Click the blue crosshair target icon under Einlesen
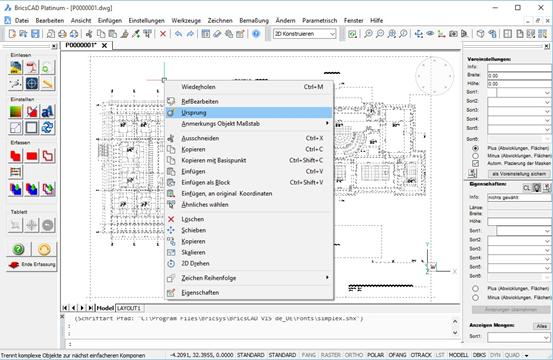The image size is (553, 360). [x=32, y=84]
